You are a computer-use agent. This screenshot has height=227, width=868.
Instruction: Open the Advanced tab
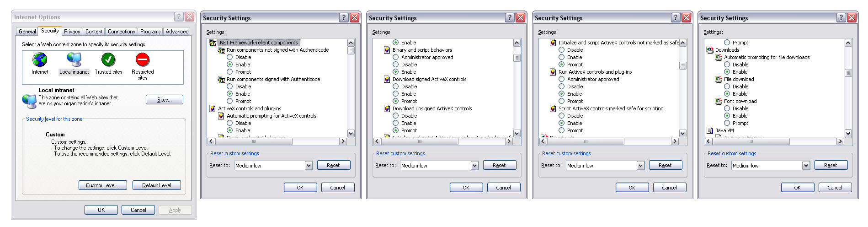point(177,32)
